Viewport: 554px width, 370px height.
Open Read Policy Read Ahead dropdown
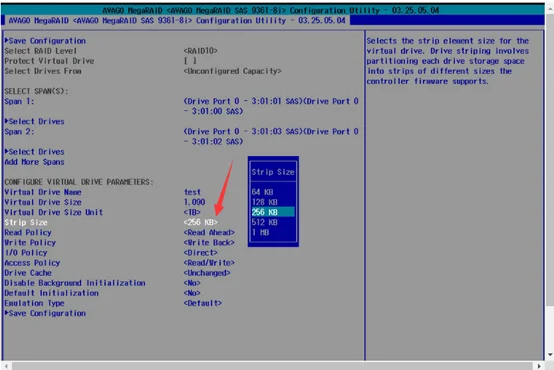click(x=209, y=233)
